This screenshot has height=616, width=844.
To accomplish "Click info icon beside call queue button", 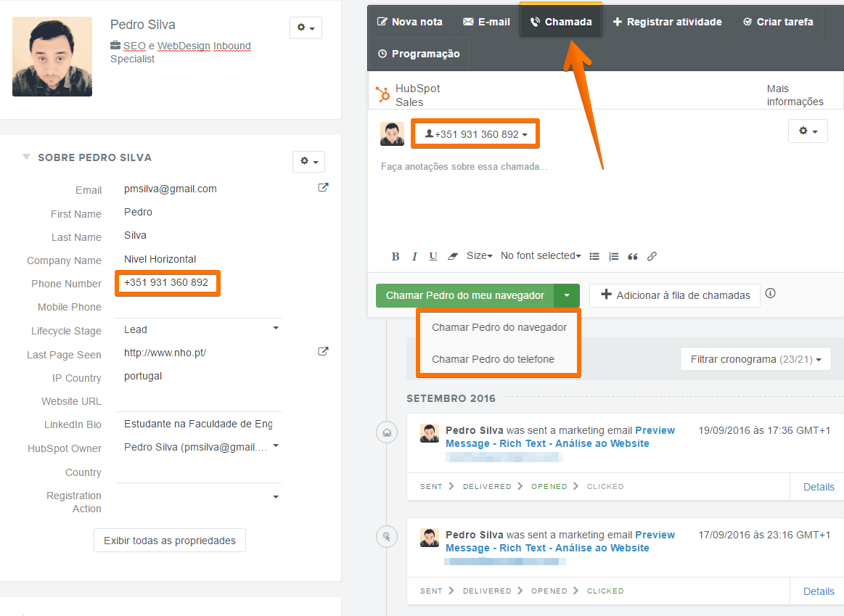I will tap(771, 294).
